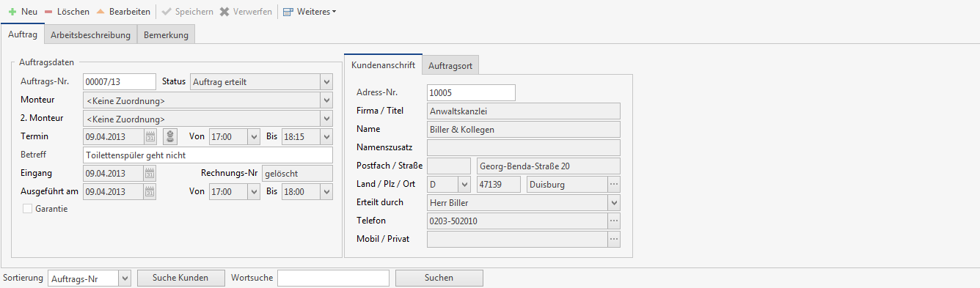Open the Land country code dropdown
The image size is (980, 288).
point(465,184)
